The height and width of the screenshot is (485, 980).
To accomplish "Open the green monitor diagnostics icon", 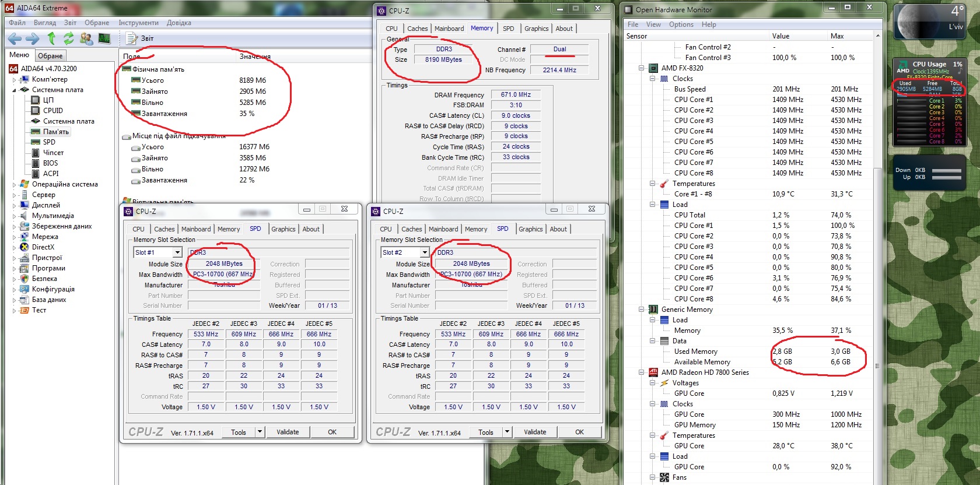I will (x=104, y=38).
